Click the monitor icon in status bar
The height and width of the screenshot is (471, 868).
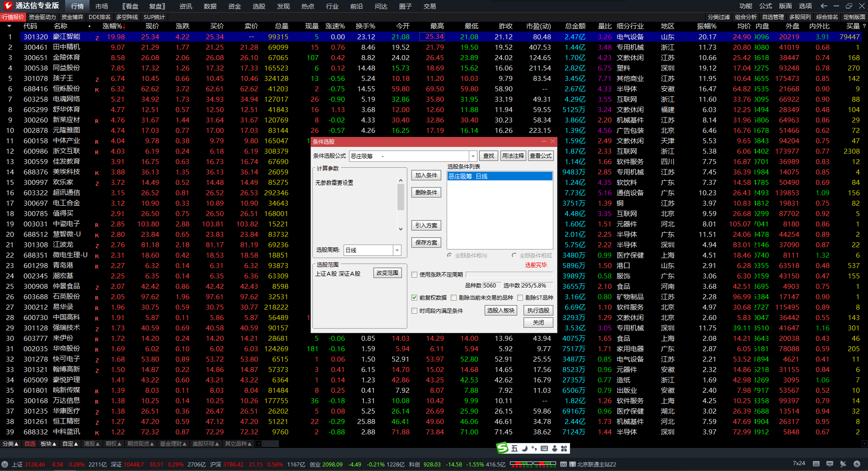point(830,464)
